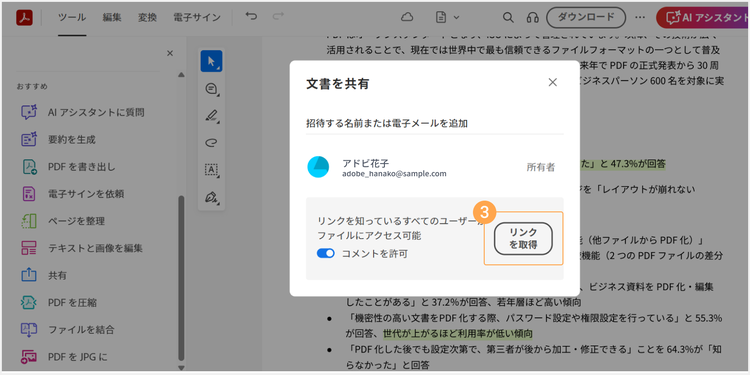The width and height of the screenshot is (750, 375).
Task: Select 共有 tool in sidebar
Action: pyautogui.click(x=44, y=276)
